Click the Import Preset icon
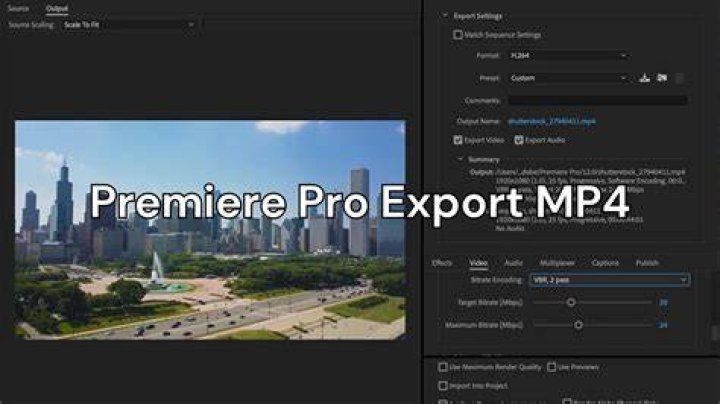720x404 pixels. 662,78
